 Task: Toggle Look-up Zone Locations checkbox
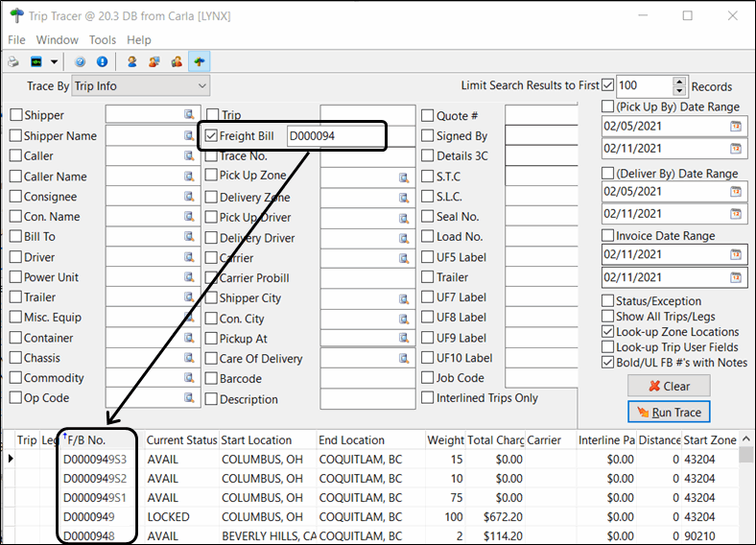608,332
